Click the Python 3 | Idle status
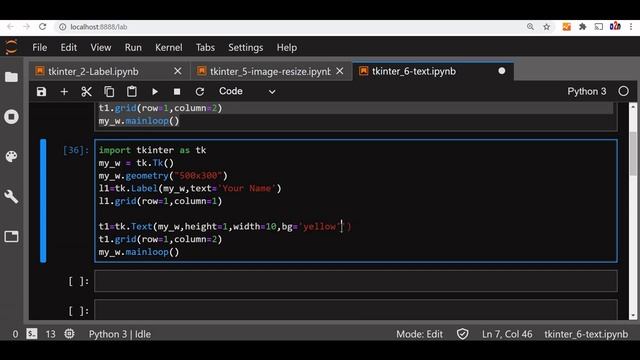 [x=120, y=334]
